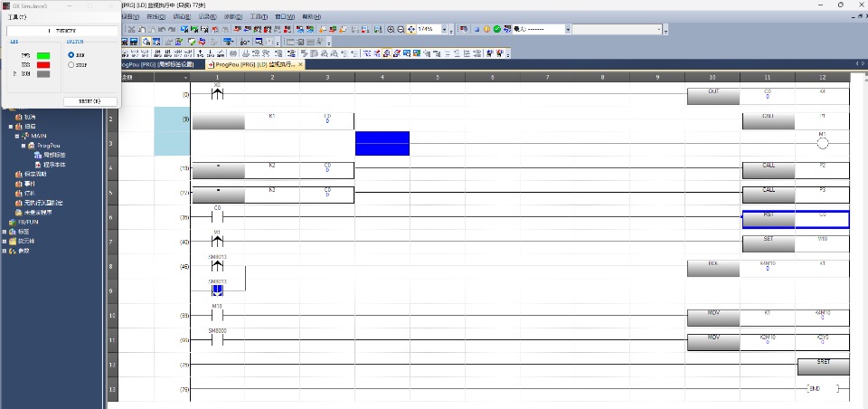868x409 pixels.
Task: Click the green LED indicator in GX Simulator3
Action: point(43,55)
